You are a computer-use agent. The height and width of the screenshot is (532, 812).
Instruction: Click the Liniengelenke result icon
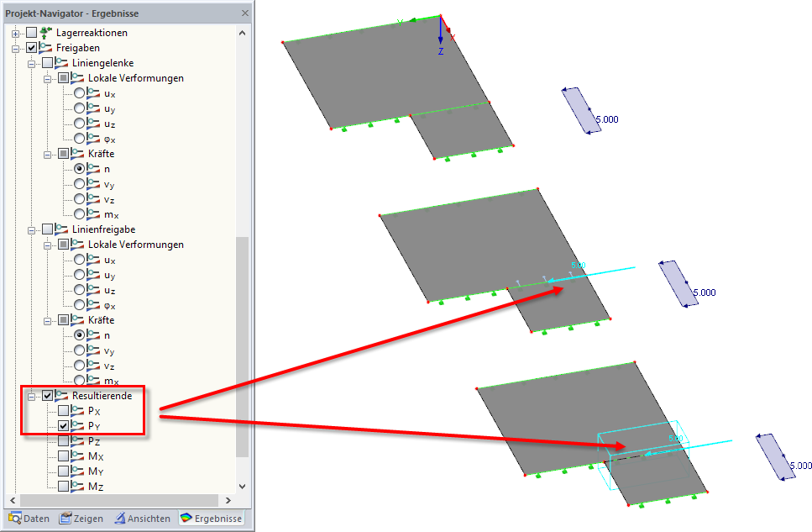coord(61,63)
